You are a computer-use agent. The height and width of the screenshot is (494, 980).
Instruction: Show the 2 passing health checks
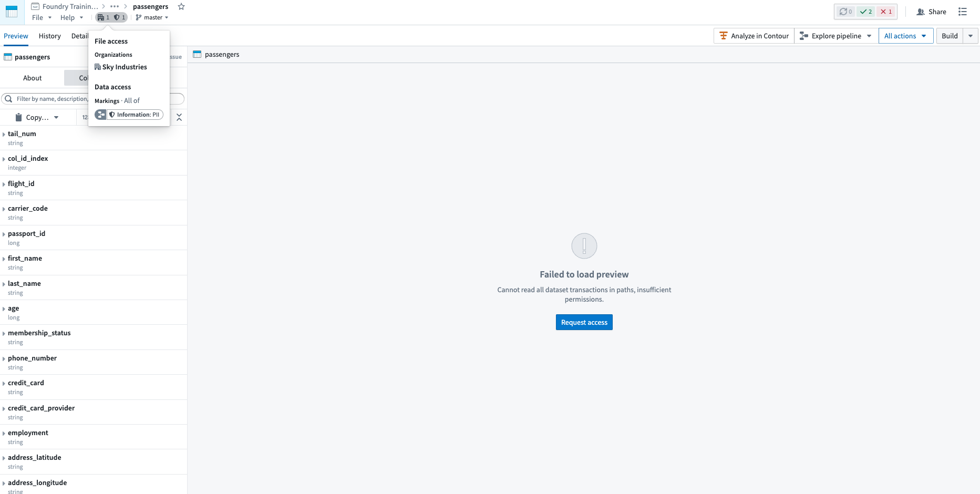pyautogui.click(x=866, y=12)
